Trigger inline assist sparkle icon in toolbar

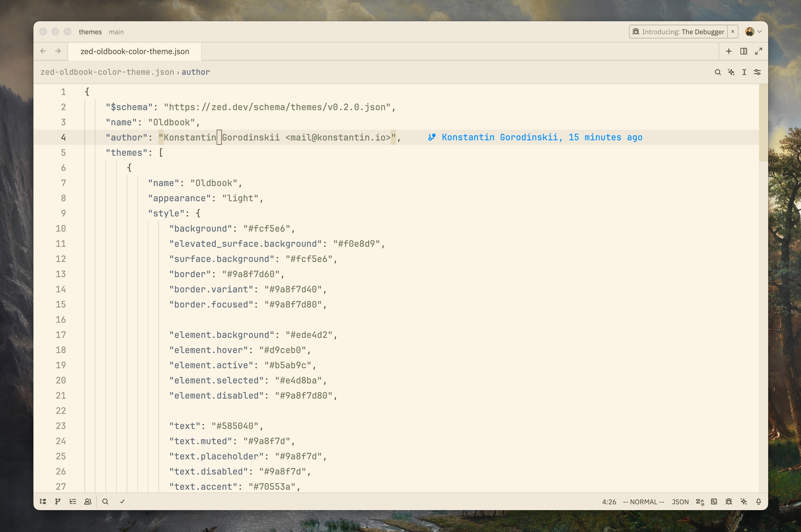point(731,72)
